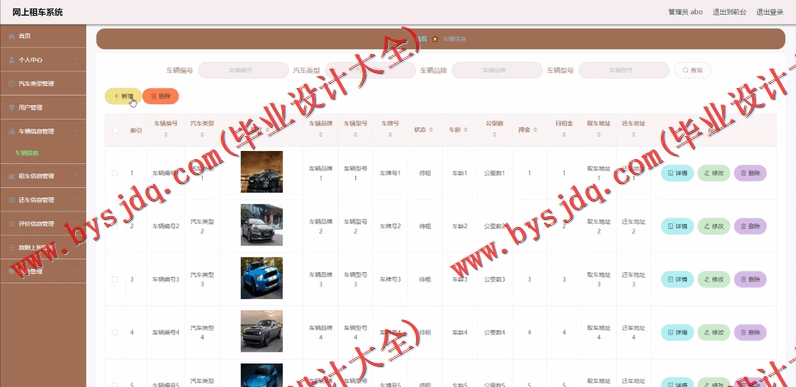Open 详情 for row 2

(x=677, y=227)
